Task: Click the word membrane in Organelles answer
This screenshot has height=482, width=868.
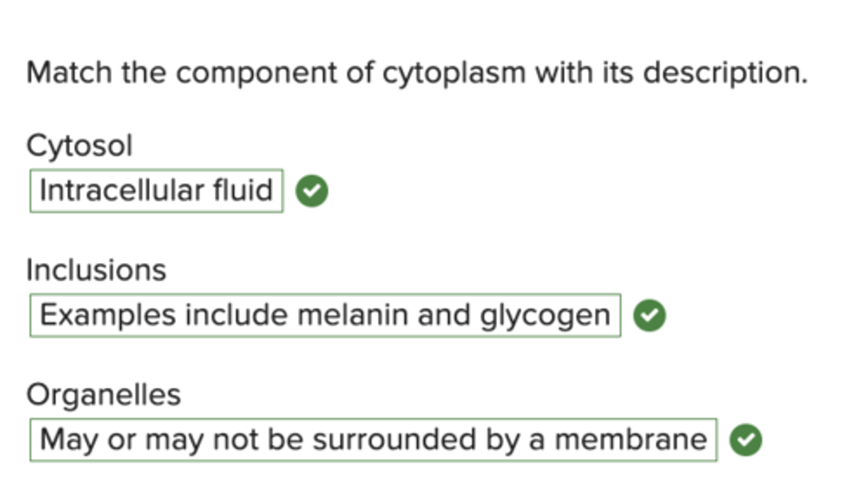Action: click(x=631, y=440)
